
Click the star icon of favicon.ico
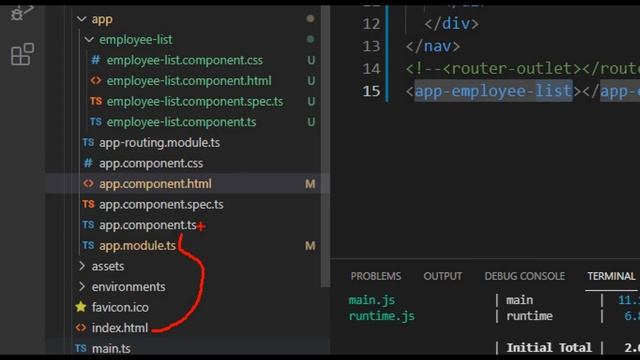[81, 307]
